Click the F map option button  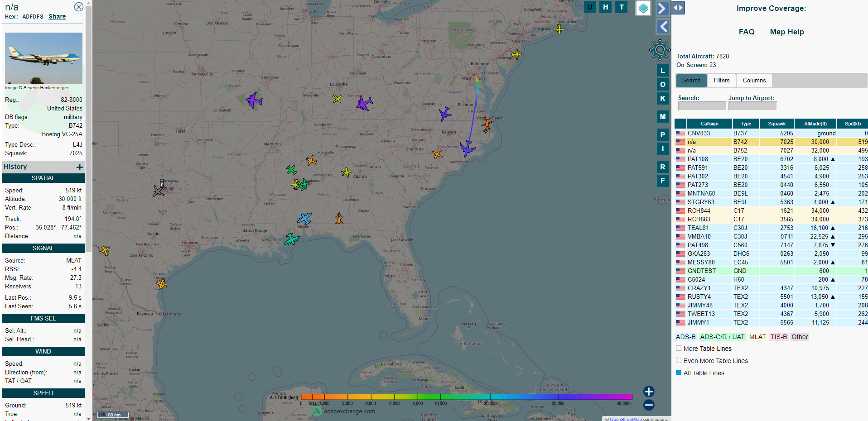tap(663, 181)
